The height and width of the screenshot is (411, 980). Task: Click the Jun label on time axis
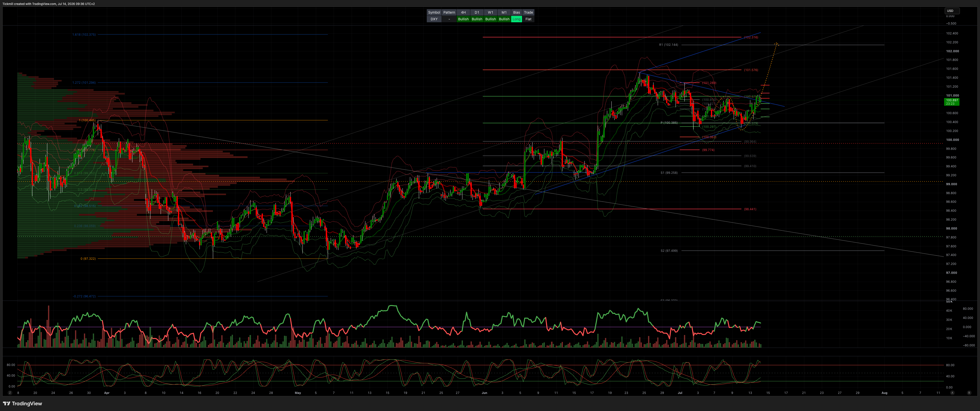tap(484, 393)
